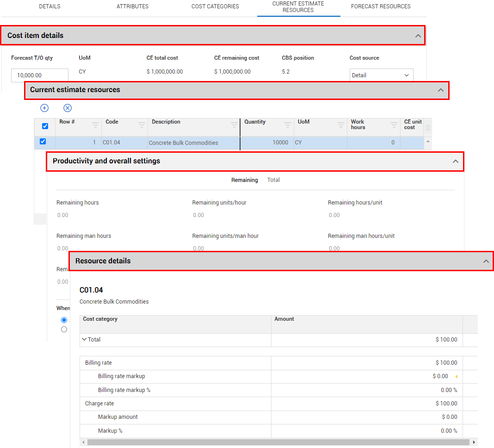Select the second unselected radio button

point(64,330)
